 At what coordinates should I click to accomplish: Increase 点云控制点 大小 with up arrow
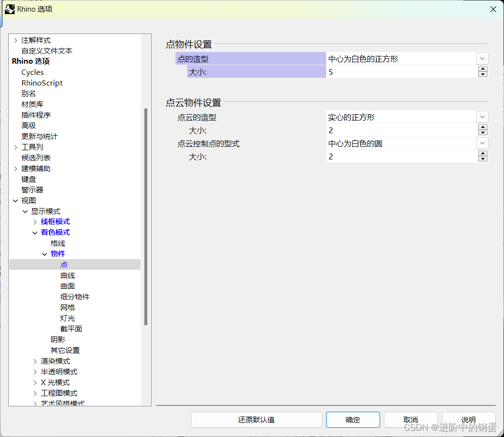pos(483,154)
